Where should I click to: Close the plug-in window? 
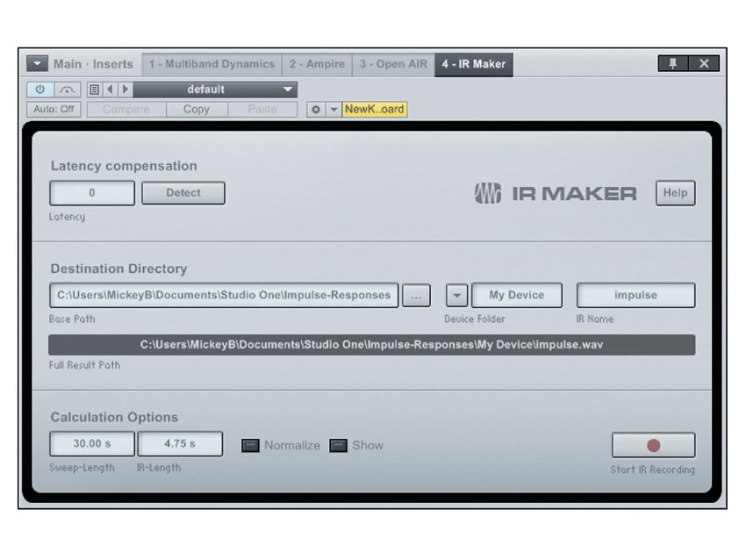(704, 63)
